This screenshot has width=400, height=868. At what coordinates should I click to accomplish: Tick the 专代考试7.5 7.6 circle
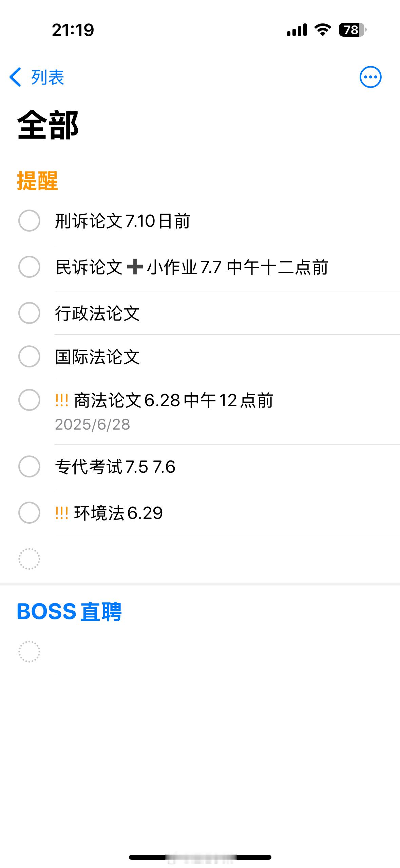29,466
